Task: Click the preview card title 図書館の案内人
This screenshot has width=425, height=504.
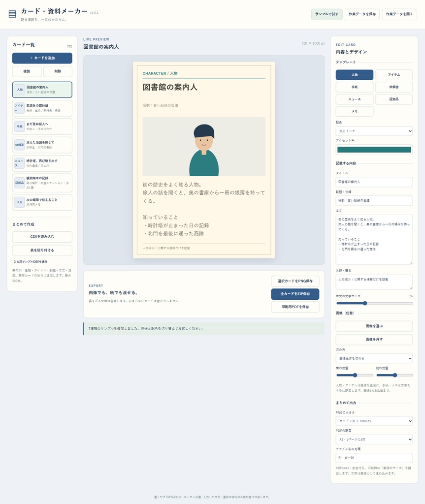Action: (x=170, y=87)
